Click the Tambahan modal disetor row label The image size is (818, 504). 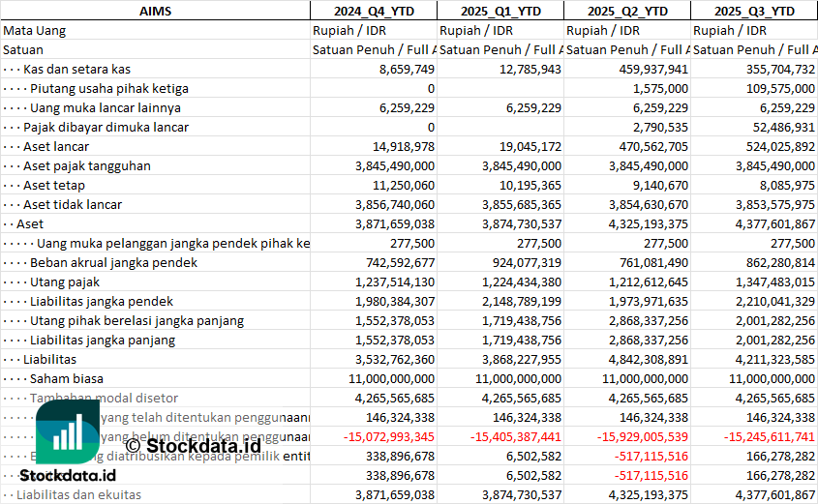[x=104, y=398]
